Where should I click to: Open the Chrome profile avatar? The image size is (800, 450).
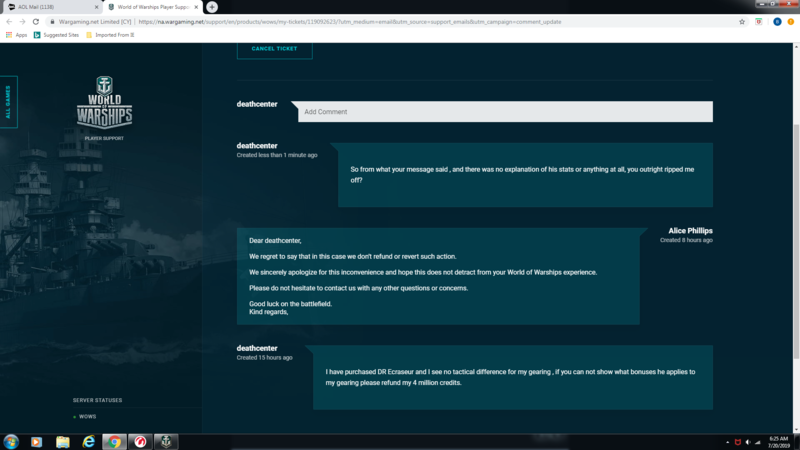click(x=777, y=22)
